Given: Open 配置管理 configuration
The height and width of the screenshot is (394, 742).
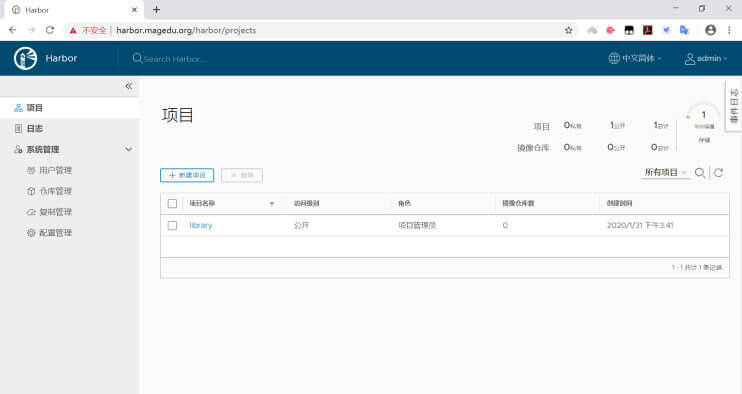Looking at the screenshot, I should pos(55,233).
